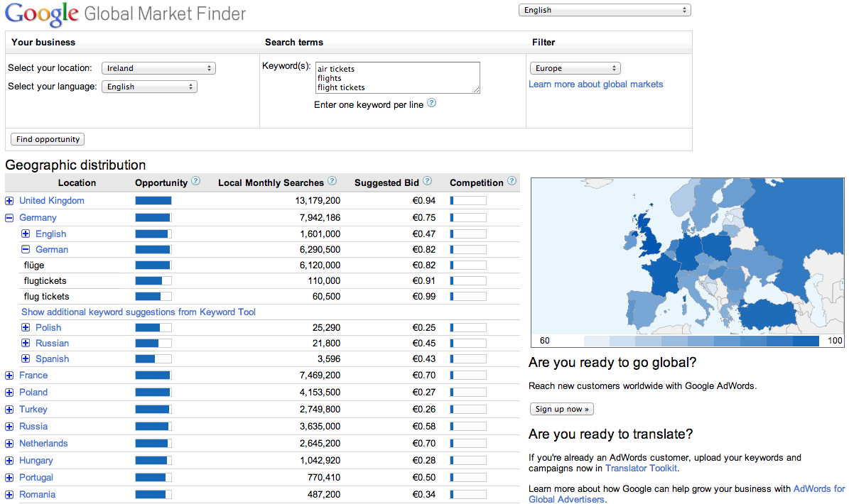
Task: Click the competition bar for Germany
Action: coord(468,218)
